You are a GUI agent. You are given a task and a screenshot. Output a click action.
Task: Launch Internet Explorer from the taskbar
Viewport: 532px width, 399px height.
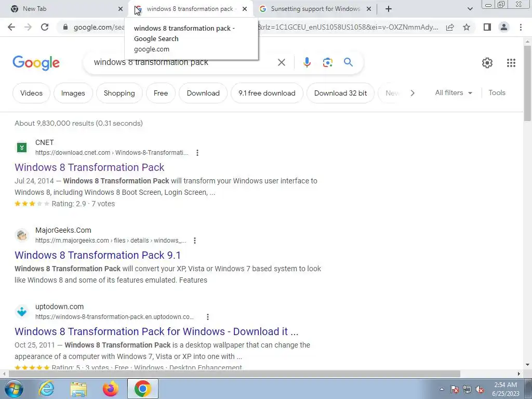tap(46, 389)
